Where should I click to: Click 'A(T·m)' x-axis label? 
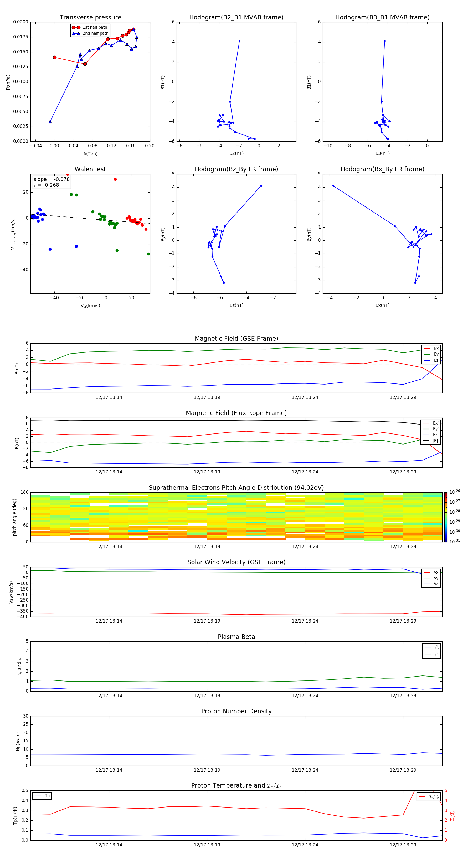[x=90, y=154]
